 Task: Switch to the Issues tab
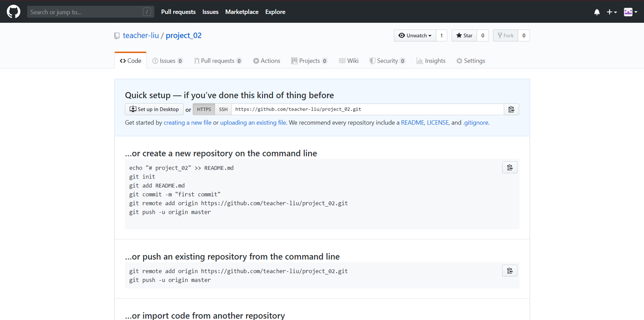[x=167, y=61]
